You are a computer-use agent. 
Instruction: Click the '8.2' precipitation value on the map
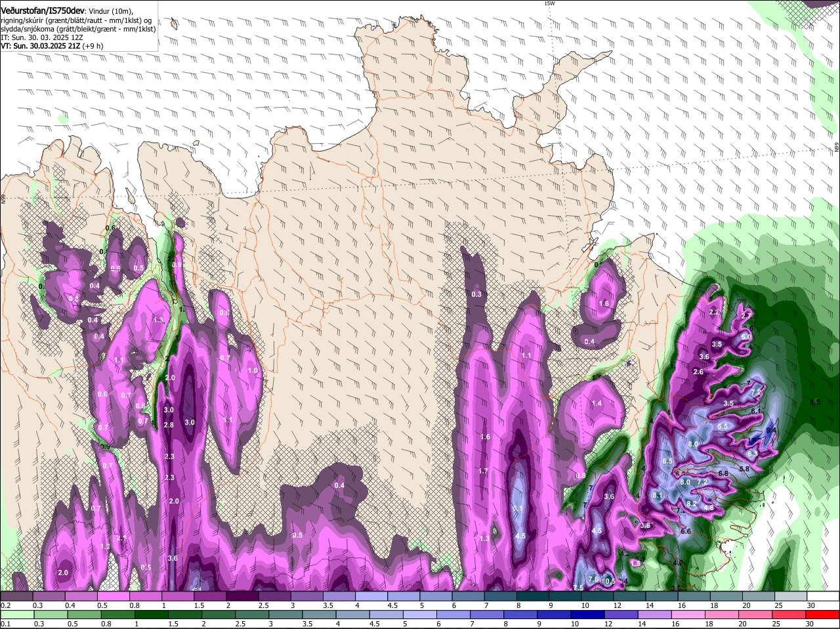[691, 504]
